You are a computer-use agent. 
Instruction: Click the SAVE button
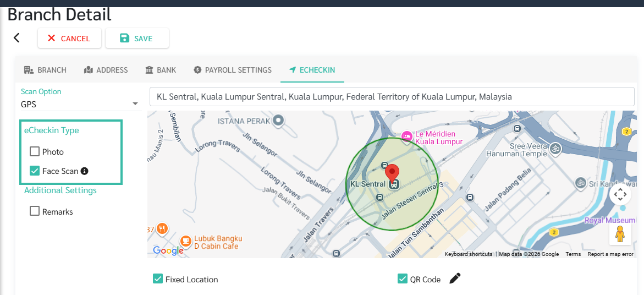(x=137, y=38)
